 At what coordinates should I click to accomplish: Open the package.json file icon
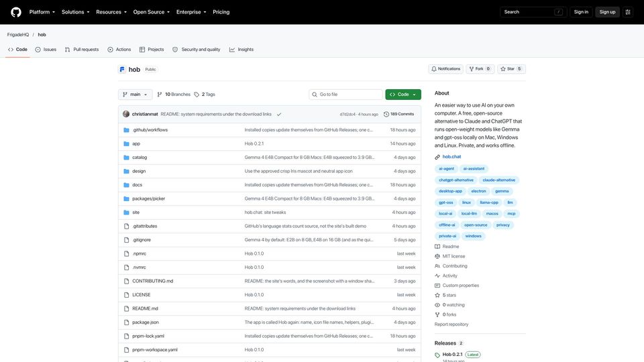pyautogui.click(x=127, y=322)
